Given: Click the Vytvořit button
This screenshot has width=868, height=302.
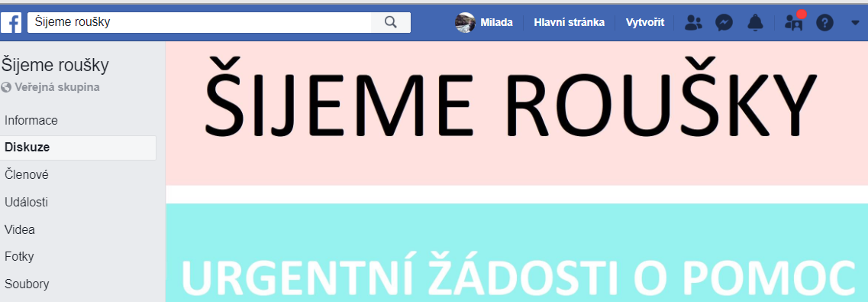Looking at the screenshot, I should (x=645, y=23).
